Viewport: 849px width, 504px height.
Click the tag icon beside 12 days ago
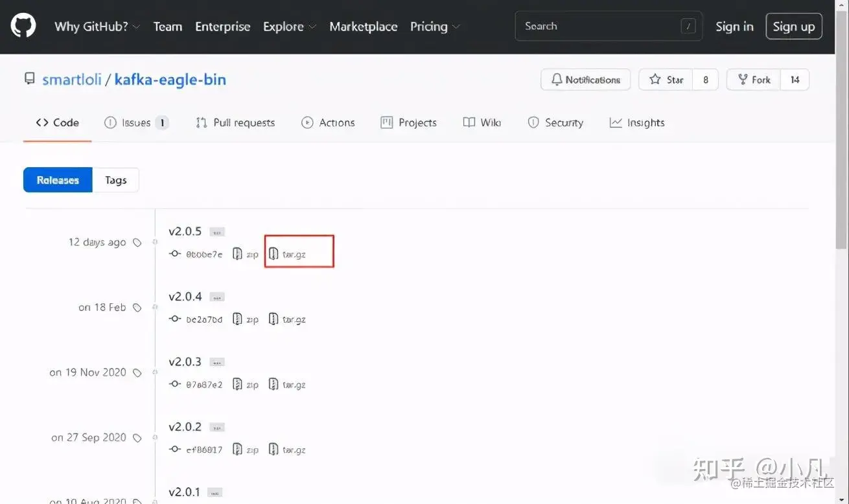coord(137,242)
